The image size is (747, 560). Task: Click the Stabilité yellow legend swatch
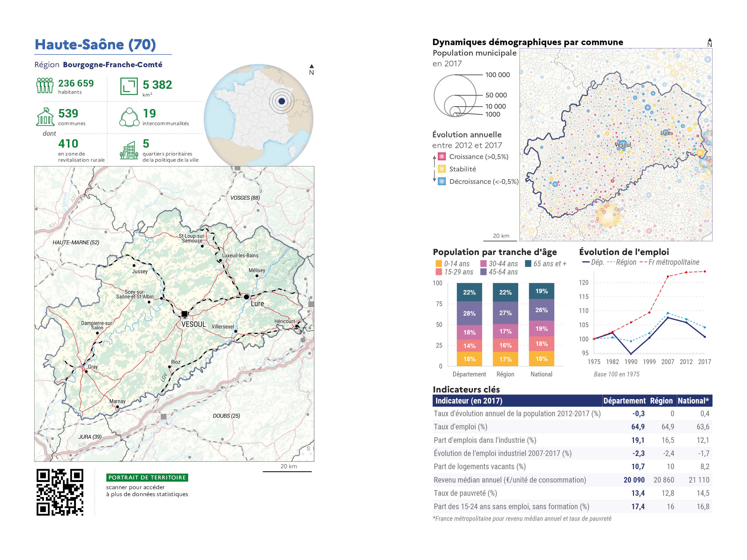click(x=442, y=169)
